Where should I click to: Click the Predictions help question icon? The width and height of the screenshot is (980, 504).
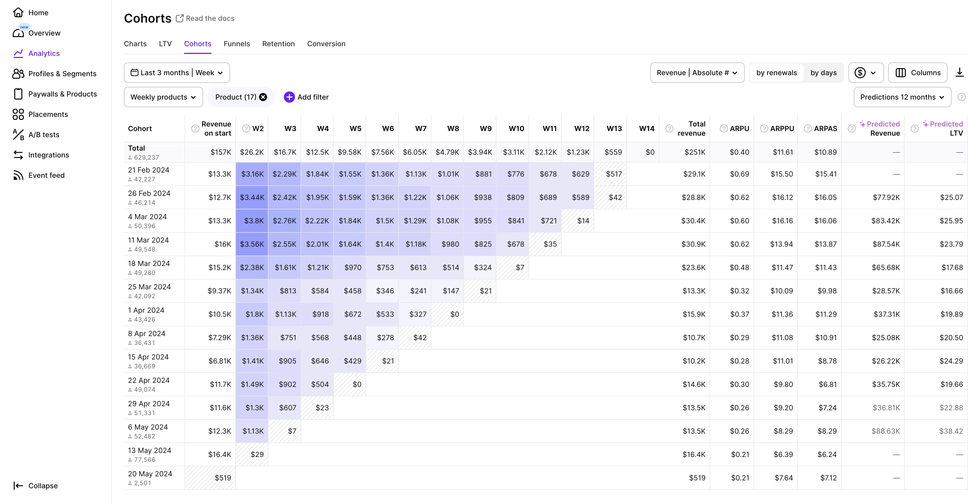pyautogui.click(x=961, y=97)
